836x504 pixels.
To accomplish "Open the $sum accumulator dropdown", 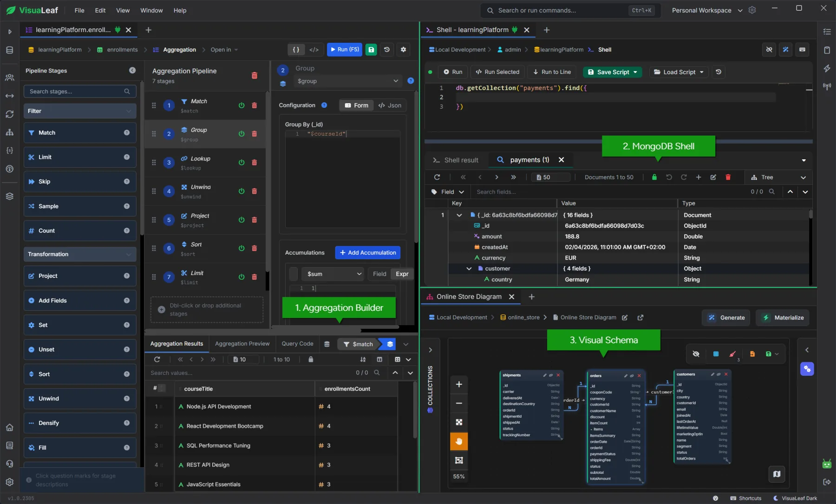I will (333, 274).
